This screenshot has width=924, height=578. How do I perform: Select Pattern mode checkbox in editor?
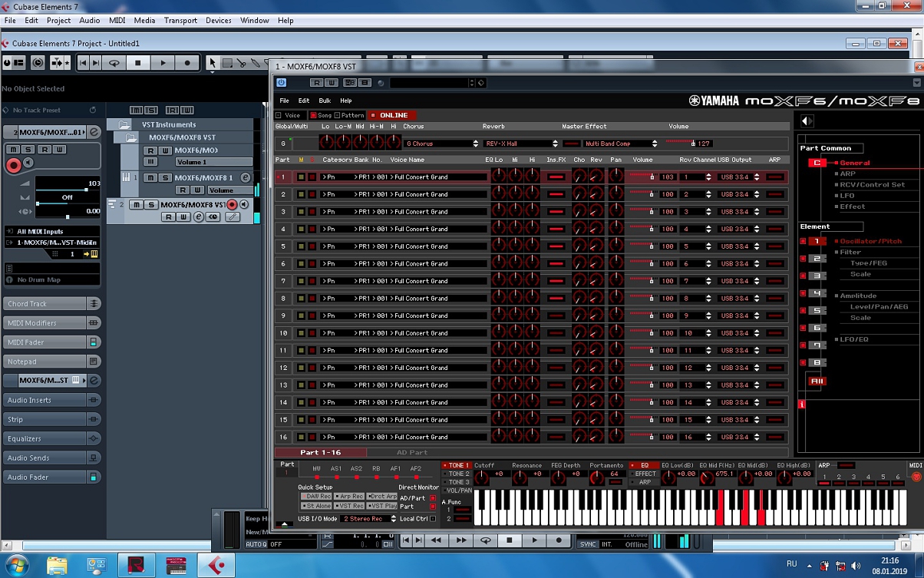(338, 115)
